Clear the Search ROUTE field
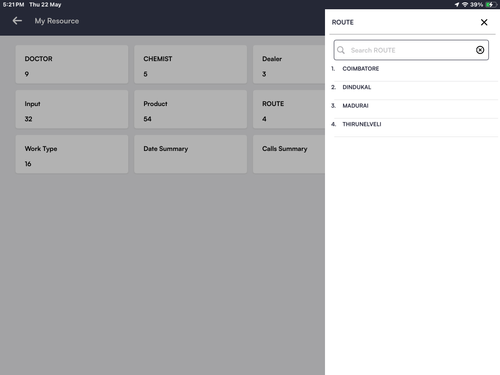Viewport: 500px width, 375px height. pyautogui.click(x=480, y=50)
